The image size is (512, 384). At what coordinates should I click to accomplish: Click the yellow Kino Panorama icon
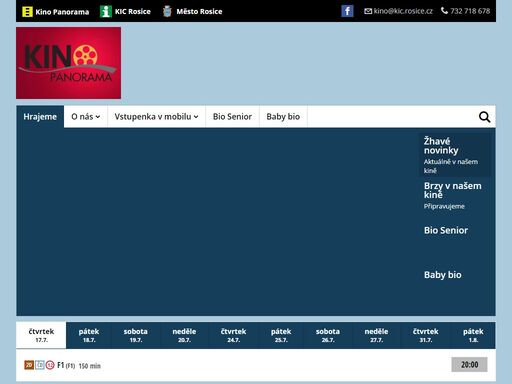(x=27, y=12)
